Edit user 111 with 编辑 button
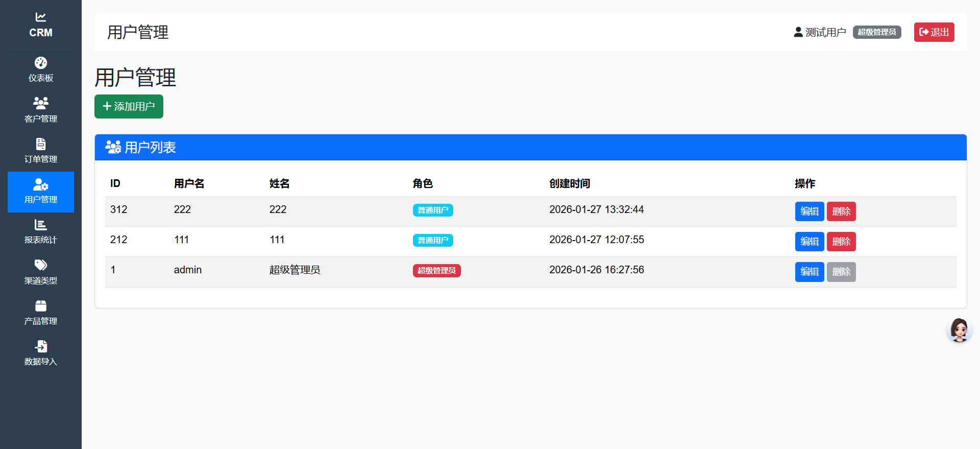 809,242
